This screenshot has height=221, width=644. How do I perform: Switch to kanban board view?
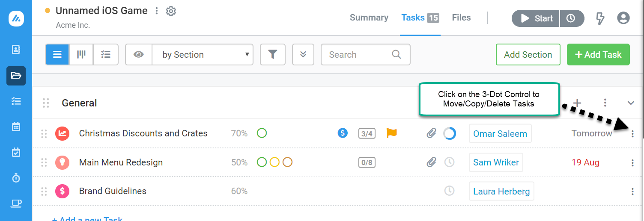[81, 54]
